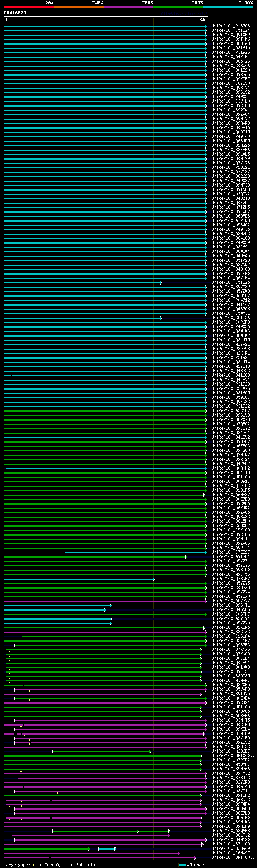Select label UniRef100_A9TS81
The image size is (257, 868).
230,556
